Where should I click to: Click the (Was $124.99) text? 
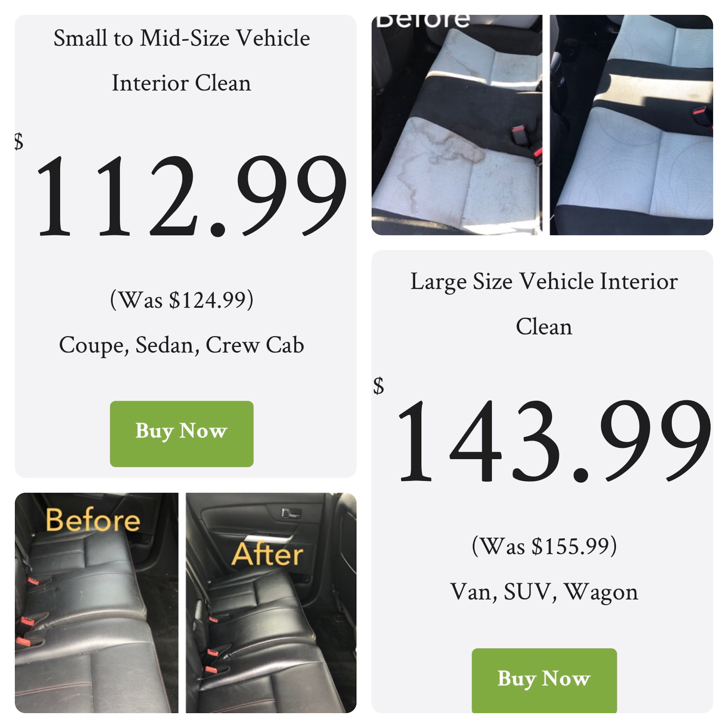[x=182, y=300]
